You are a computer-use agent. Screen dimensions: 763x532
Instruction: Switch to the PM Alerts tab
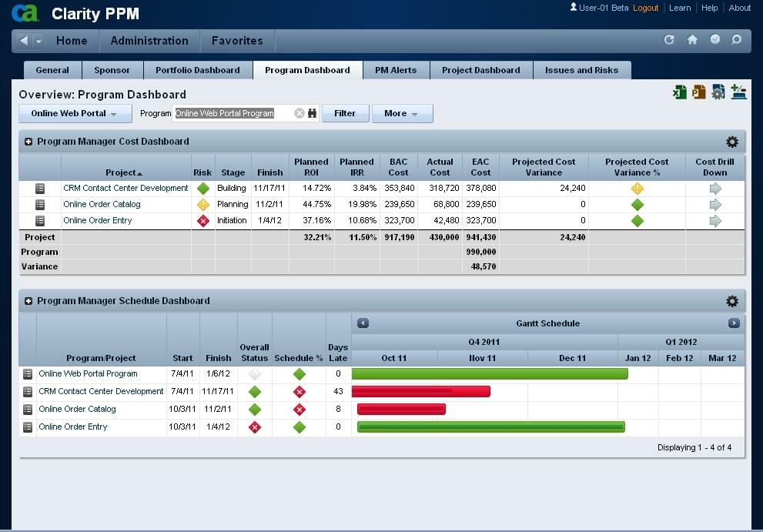397,69
